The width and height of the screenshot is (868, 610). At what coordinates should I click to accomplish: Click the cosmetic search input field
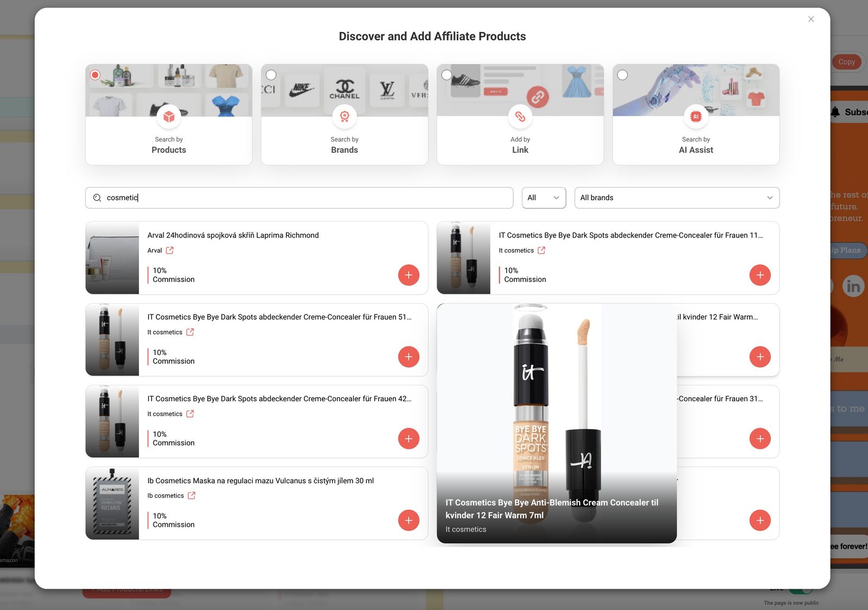299,198
